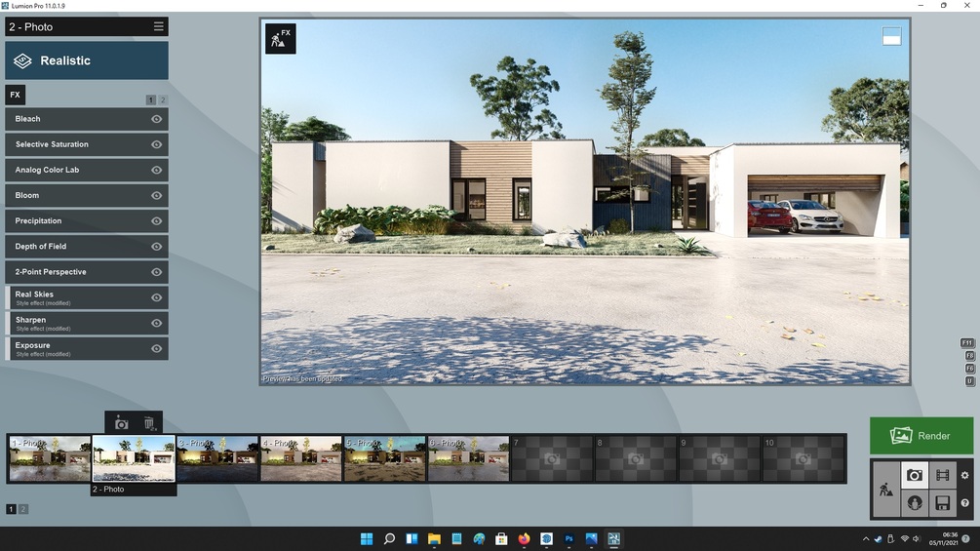
Task: Go to photo set page 1
Action: tap(11, 509)
